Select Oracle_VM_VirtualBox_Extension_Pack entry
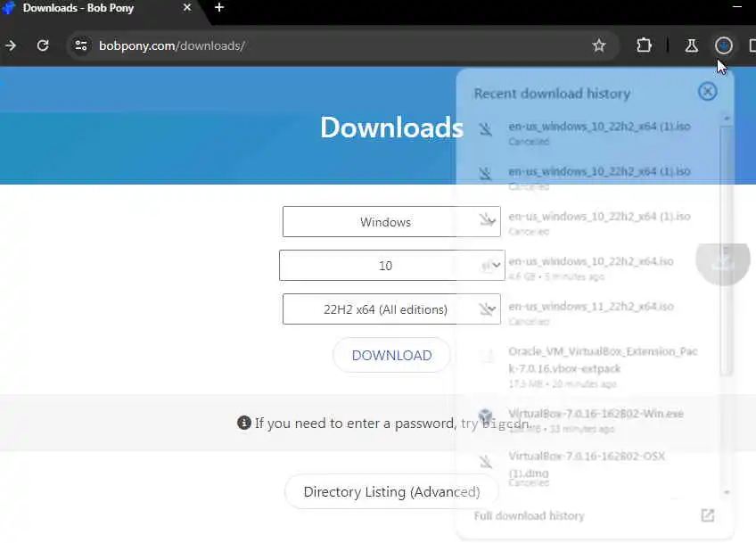756x543 pixels. (x=590, y=366)
